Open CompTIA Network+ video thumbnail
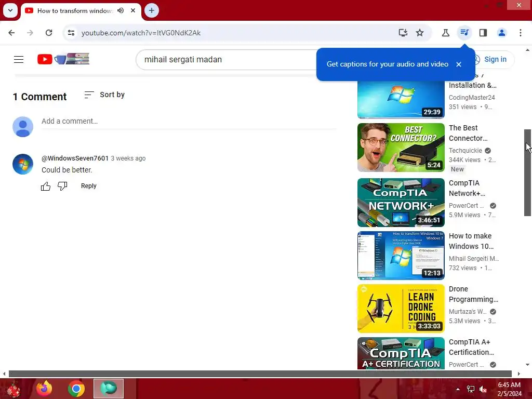532x399 pixels. [x=401, y=203]
